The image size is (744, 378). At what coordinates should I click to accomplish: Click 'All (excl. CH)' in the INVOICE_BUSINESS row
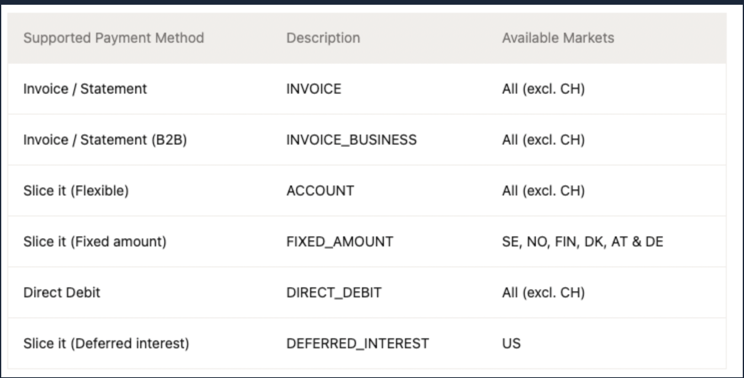[x=543, y=139]
